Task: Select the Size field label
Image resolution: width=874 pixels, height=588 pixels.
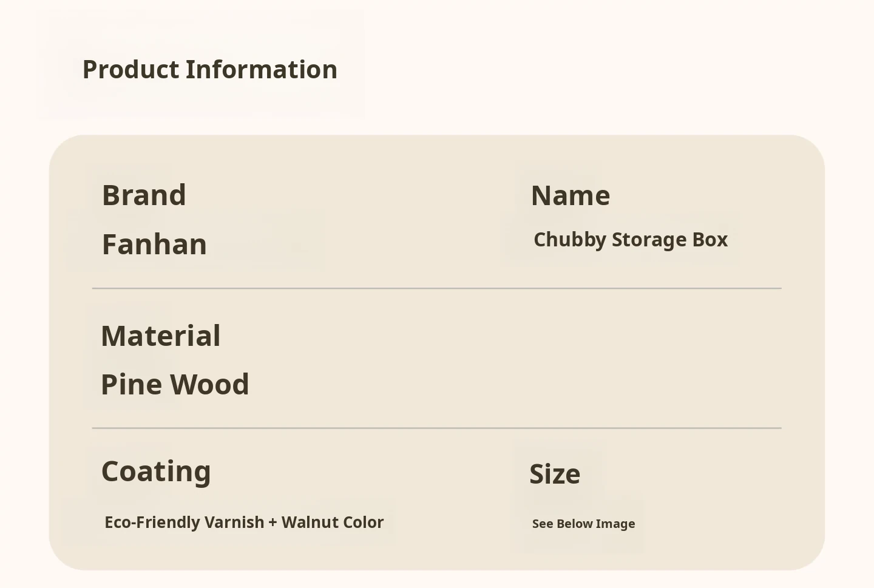Action: pyautogui.click(x=555, y=474)
